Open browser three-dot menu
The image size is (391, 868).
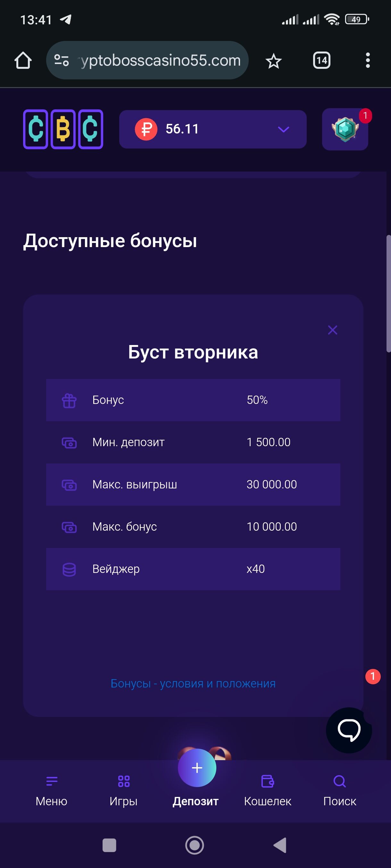367,61
